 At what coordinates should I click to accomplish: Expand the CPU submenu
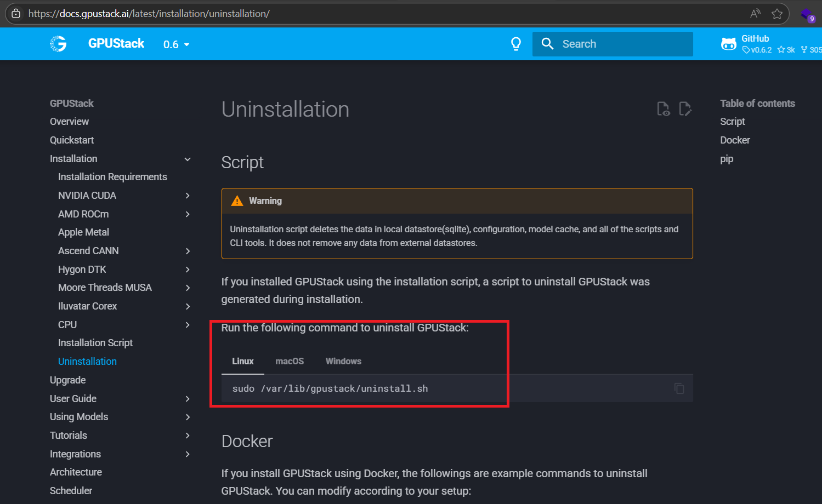[188, 325]
